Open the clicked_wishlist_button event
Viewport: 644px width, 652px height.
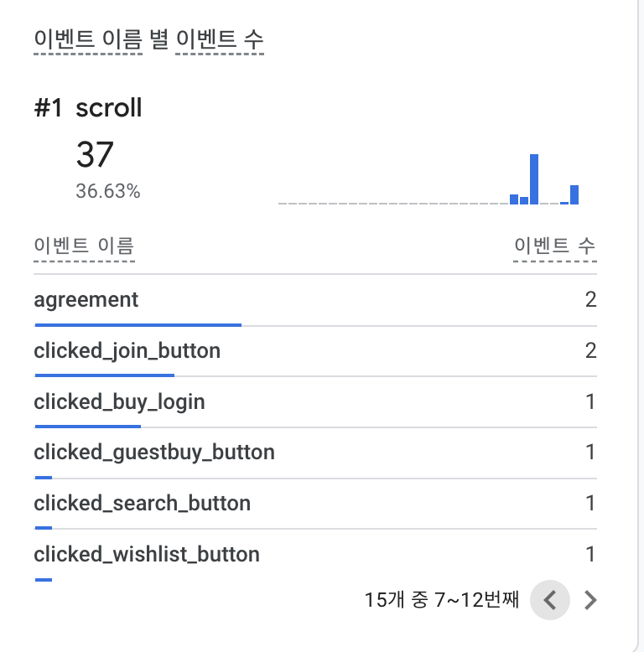147,555
